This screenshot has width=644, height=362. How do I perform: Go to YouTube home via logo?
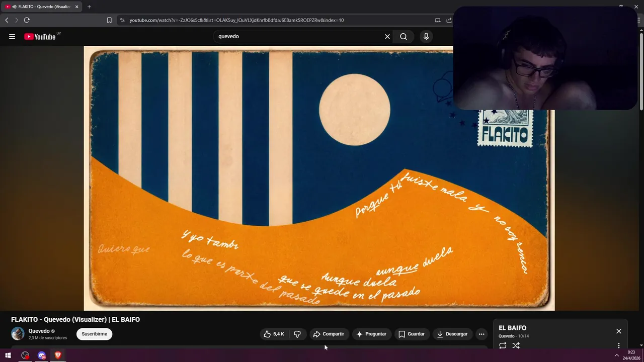pyautogui.click(x=40, y=36)
